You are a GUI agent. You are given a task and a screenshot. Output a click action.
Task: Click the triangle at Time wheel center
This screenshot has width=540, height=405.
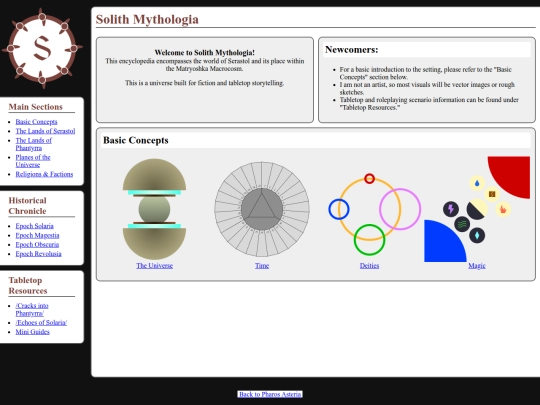262,207
